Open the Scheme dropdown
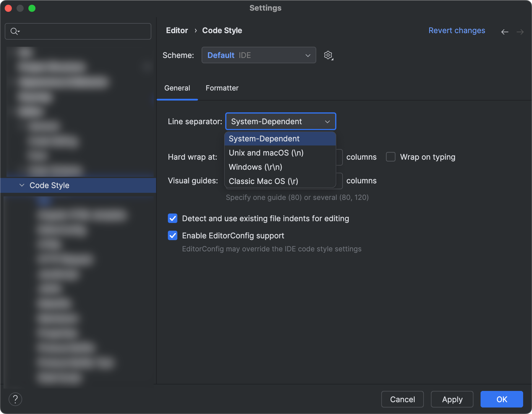Image resolution: width=532 pixels, height=414 pixels. pyautogui.click(x=259, y=55)
